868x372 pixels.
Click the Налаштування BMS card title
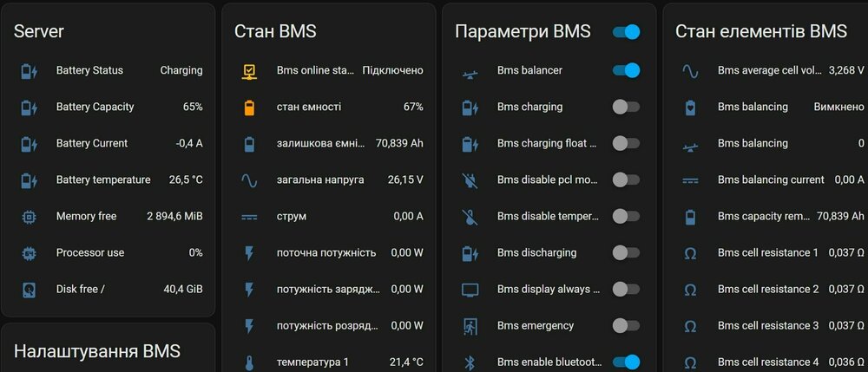(97, 351)
